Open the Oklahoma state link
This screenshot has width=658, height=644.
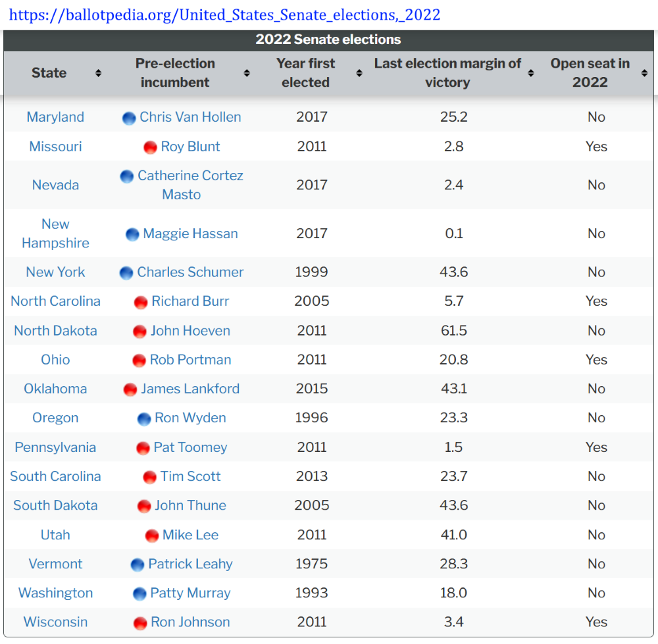pos(55,389)
